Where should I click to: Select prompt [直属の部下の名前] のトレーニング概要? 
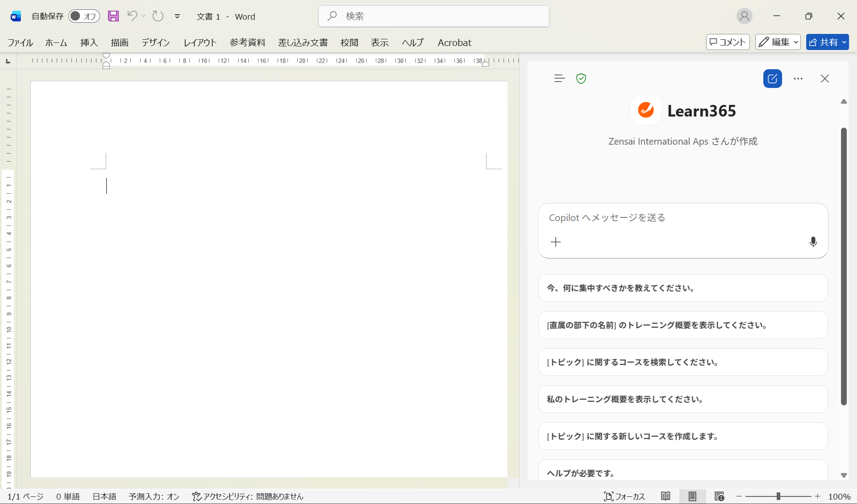(683, 325)
